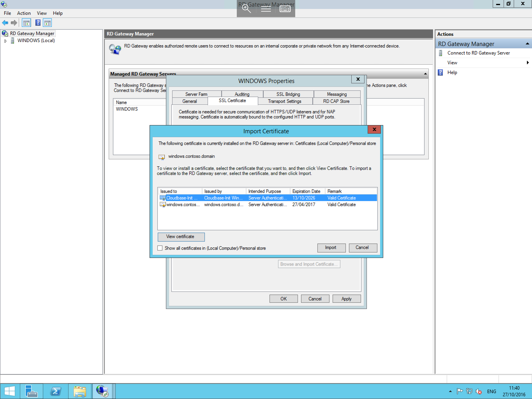This screenshot has height=399, width=532.
Task: Open the Help menu
Action: (x=58, y=13)
